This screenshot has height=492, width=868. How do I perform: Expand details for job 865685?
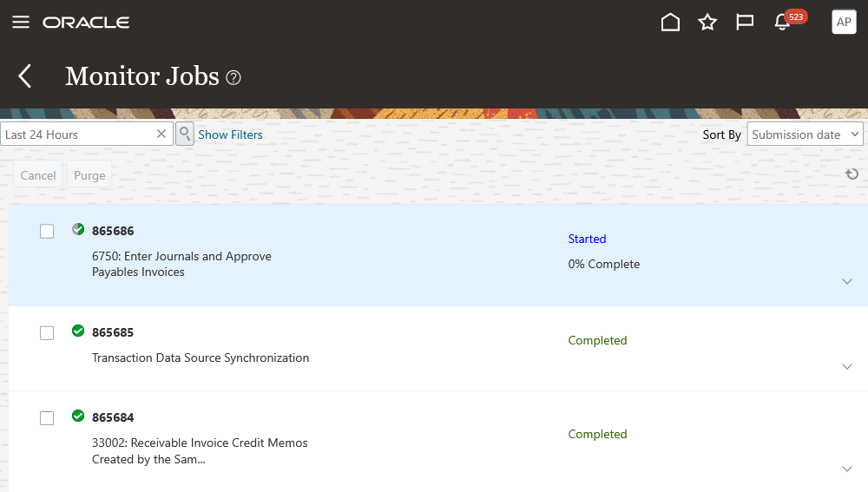pyautogui.click(x=847, y=366)
